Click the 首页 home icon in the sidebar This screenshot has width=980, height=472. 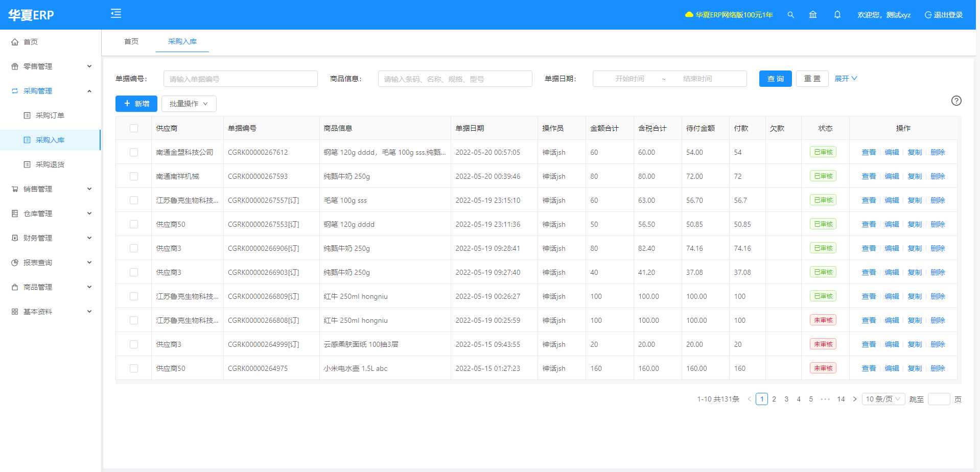[x=15, y=42]
